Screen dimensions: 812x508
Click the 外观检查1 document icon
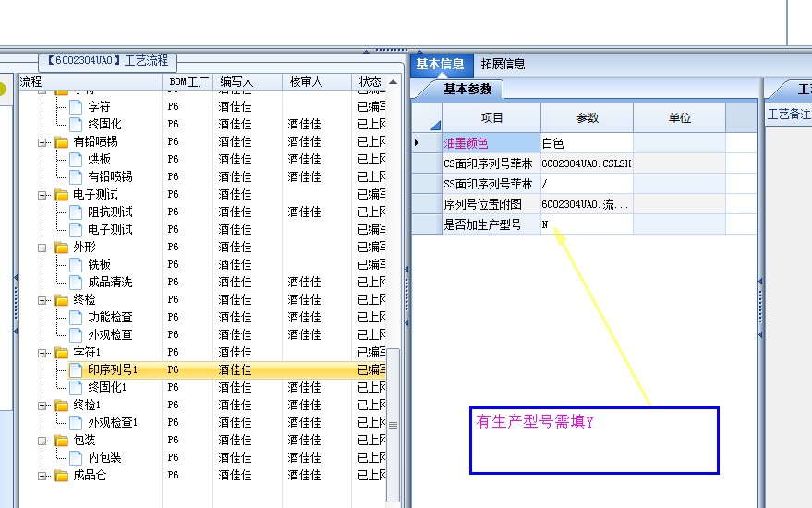(x=76, y=423)
